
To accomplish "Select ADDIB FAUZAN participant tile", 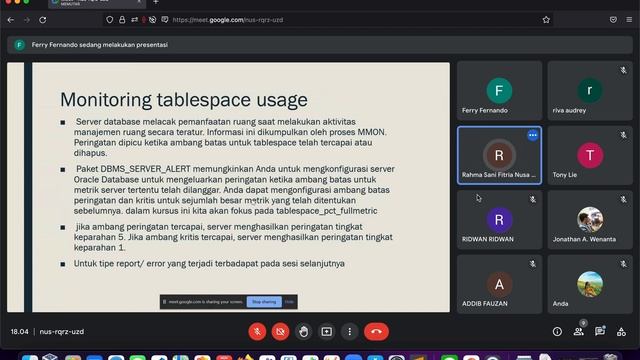I will 500,284.
